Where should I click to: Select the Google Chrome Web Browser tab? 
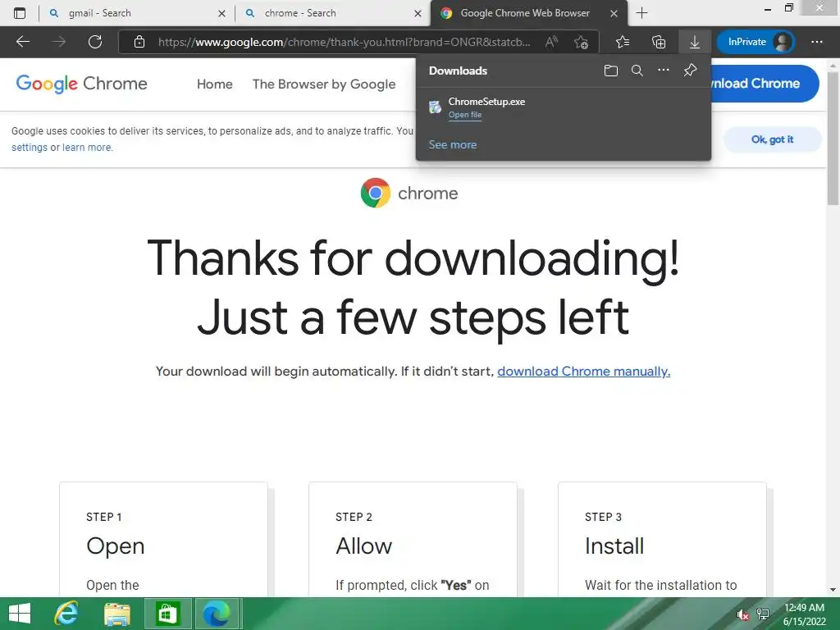[x=529, y=13]
